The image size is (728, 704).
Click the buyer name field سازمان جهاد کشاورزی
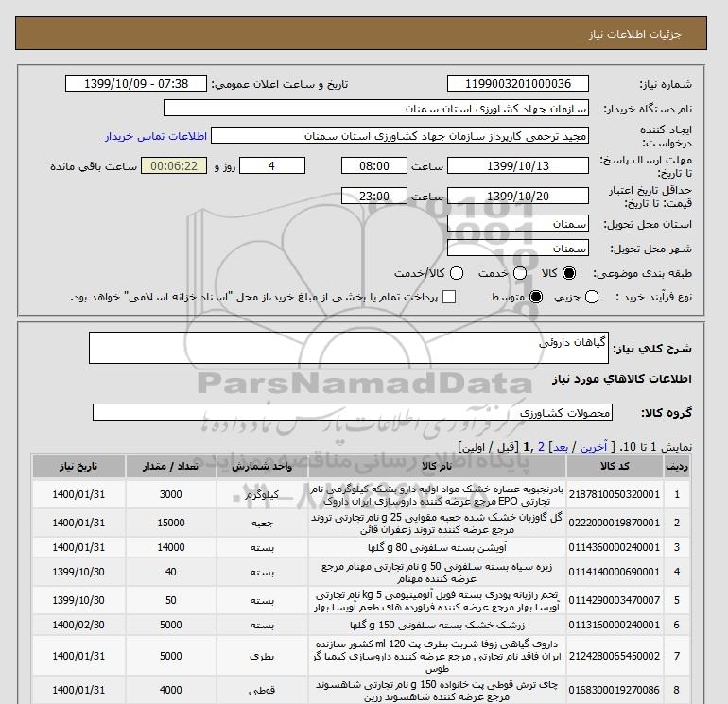click(x=376, y=109)
